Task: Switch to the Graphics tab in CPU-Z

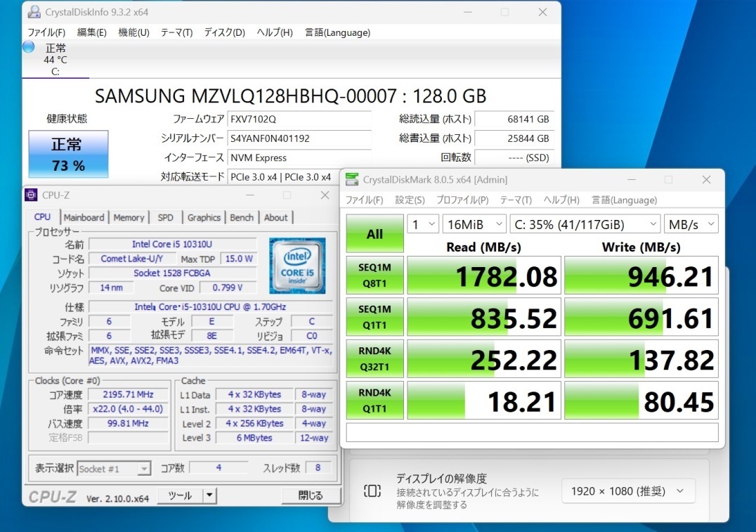Action: pyautogui.click(x=204, y=218)
